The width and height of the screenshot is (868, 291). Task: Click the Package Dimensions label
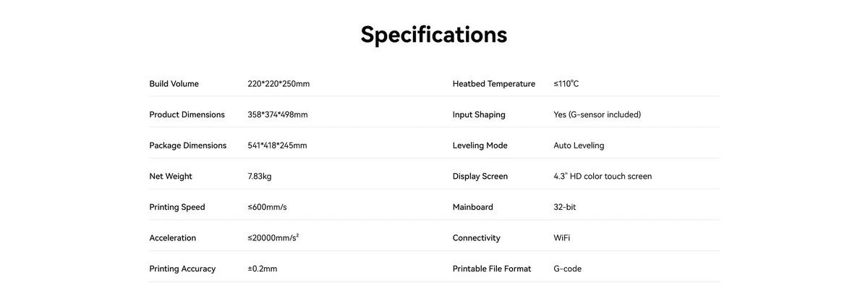click(x=187, y=145)
